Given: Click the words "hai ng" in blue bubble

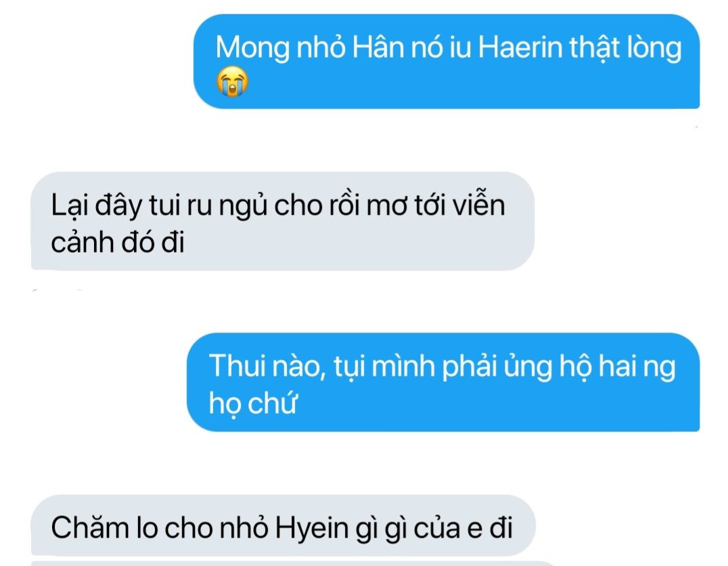Looking at the screenshot, I should point(636,367).
